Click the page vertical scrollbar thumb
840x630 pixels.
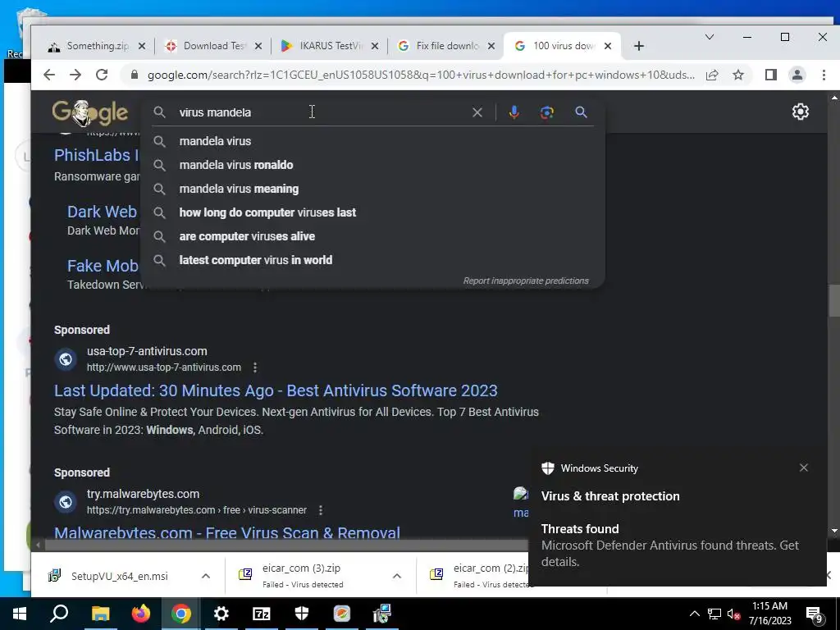click(834, 301)
